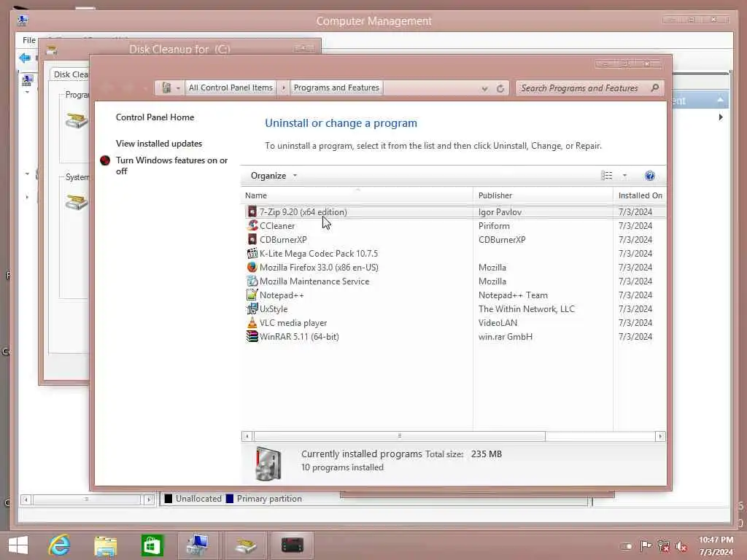This screenshot has height=560, width=747.
Task: Click the programs list scroll right arrow
Action: point(659,436)
